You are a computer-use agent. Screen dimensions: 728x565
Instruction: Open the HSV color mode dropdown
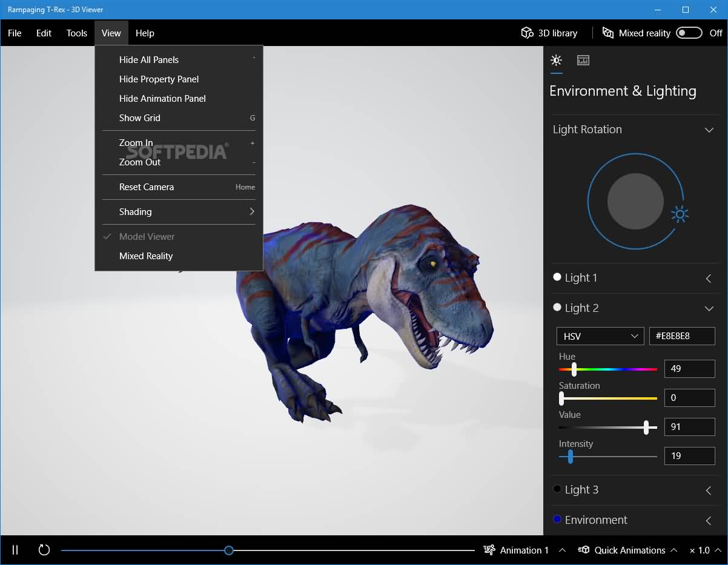600,336
